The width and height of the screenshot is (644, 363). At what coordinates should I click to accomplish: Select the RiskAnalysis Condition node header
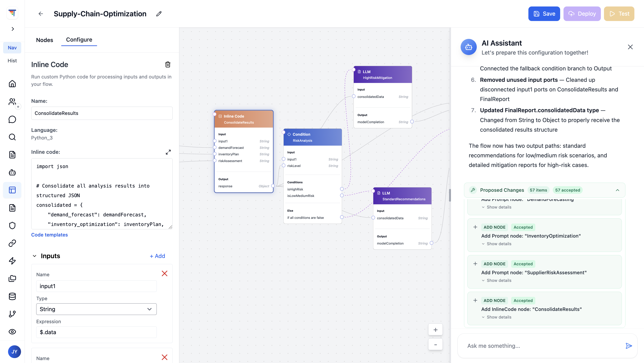click(x=313, y=137)
